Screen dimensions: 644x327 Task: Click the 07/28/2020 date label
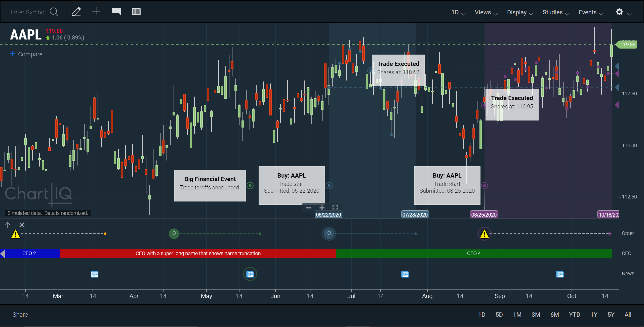(415, 215)
